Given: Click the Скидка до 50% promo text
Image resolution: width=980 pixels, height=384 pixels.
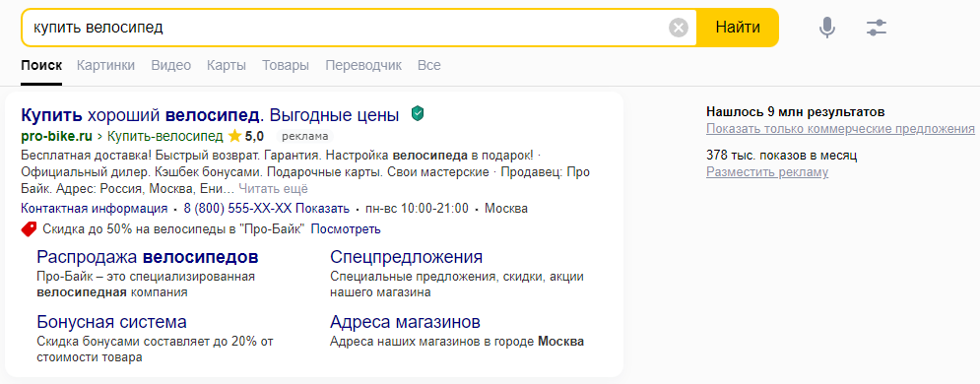Looking at the screenshot, I should [x=173, y=229].
